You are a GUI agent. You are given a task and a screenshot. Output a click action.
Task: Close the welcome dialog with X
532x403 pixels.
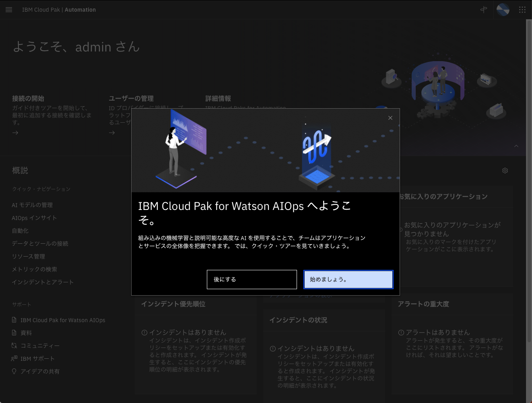tap(390, 118)
